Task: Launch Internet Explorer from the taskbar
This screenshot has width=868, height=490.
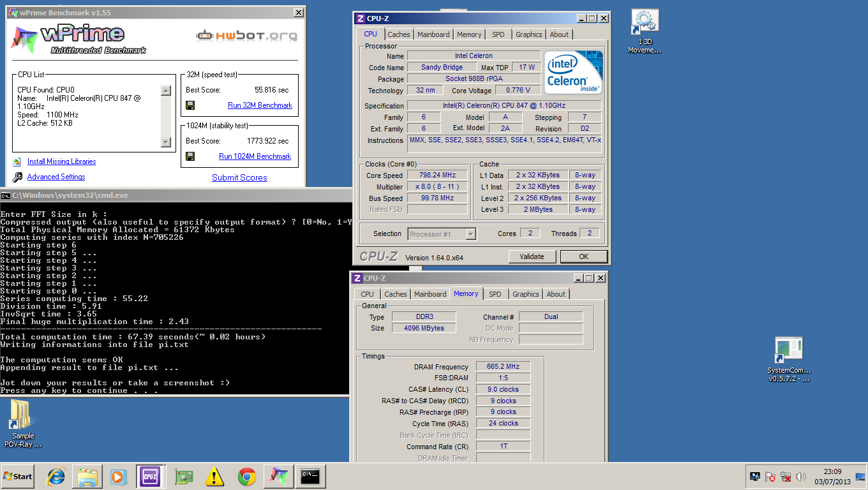Action: click(x=57, y=476)
